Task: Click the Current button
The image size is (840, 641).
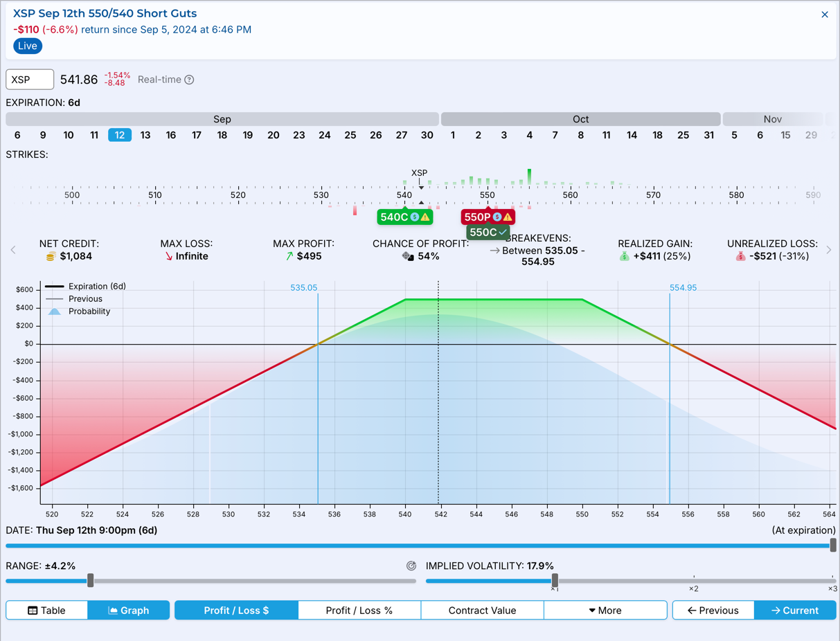Action: (x=795, y=611)
